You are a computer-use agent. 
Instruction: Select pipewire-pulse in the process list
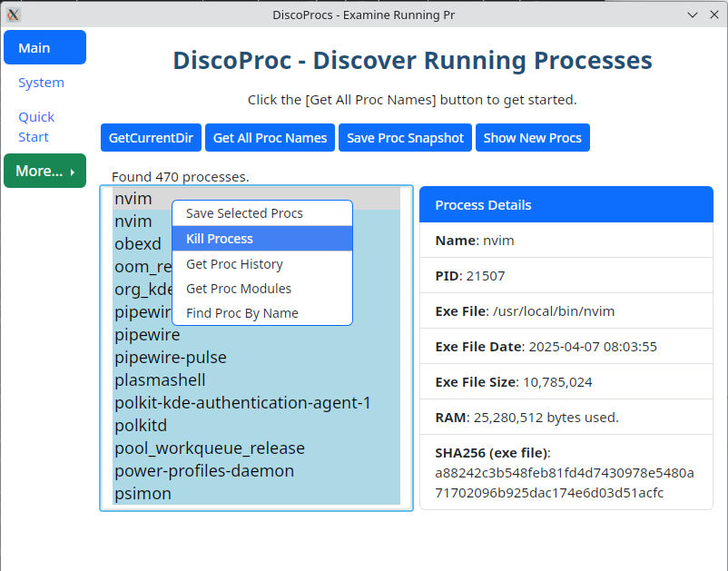tap(171, 358)
